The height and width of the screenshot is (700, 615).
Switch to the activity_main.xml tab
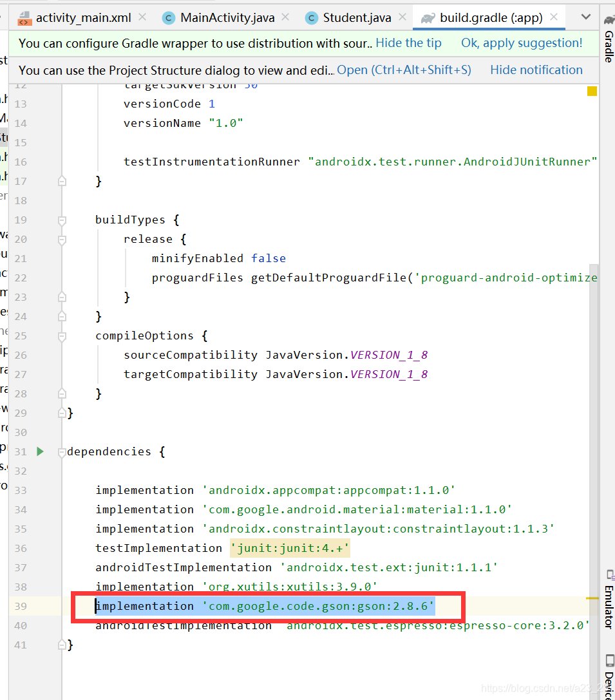point(74,17)
